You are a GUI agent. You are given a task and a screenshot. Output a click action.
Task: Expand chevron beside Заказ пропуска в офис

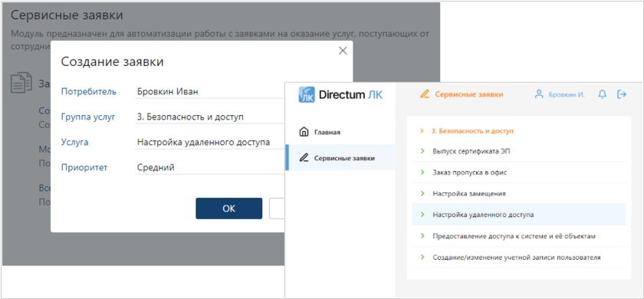pyautogui.click(x=422, y=172)
